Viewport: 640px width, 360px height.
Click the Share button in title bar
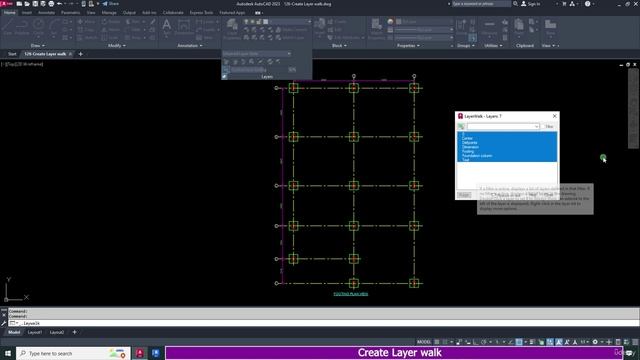click(x=110, y=4)
